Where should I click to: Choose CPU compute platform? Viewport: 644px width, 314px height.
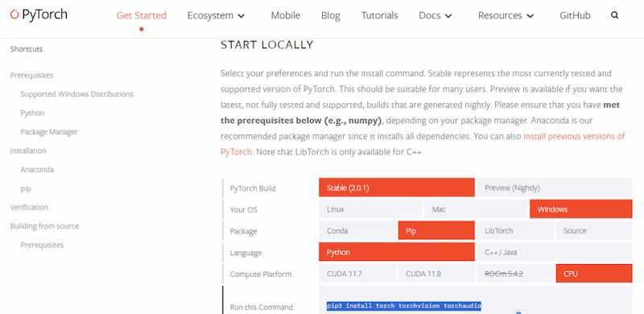[594, 273]
